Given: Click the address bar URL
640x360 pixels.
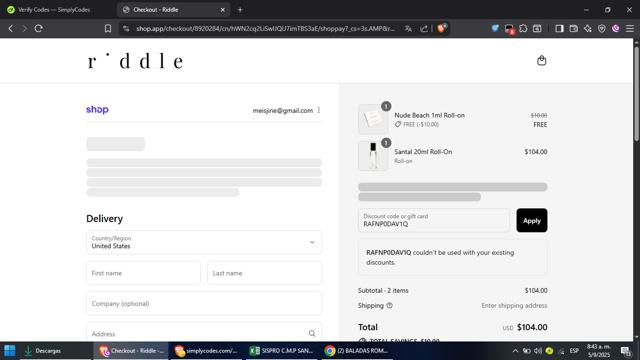Looking at the screenshot, I should pyautogui.click(x=265, y=29).
